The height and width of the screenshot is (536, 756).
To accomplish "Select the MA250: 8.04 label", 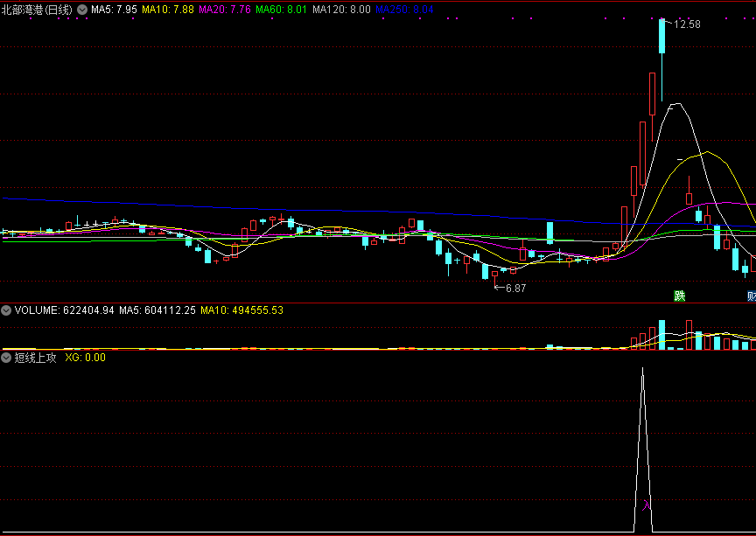I will [x=404, y=10].
